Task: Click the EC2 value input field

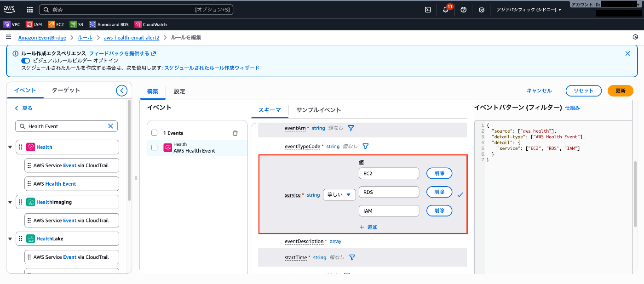Action: tap(389, 173)
